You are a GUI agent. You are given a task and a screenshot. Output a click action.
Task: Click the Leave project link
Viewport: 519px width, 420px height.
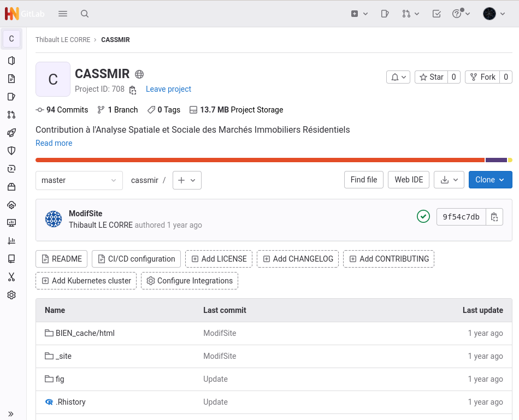click(x=168, y=89)
